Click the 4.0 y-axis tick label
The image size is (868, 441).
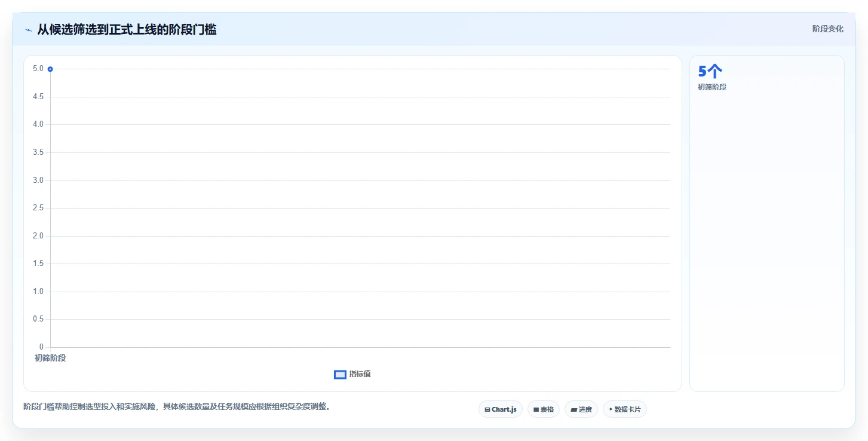click(x=38, y=124)
